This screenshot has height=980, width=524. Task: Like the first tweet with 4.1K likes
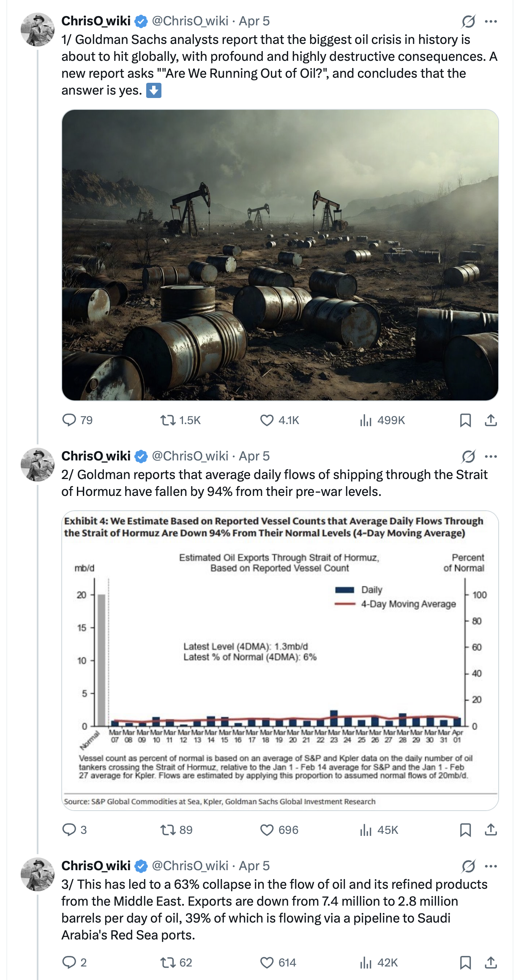(267, 420)
